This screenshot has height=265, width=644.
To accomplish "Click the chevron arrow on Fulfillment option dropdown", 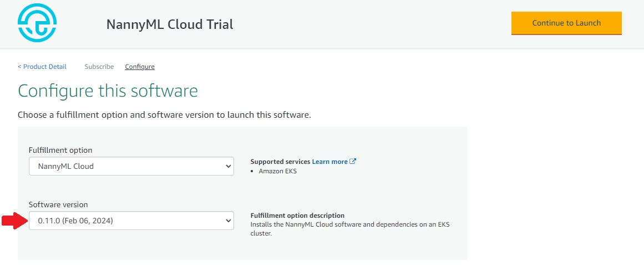I will 228,166.
